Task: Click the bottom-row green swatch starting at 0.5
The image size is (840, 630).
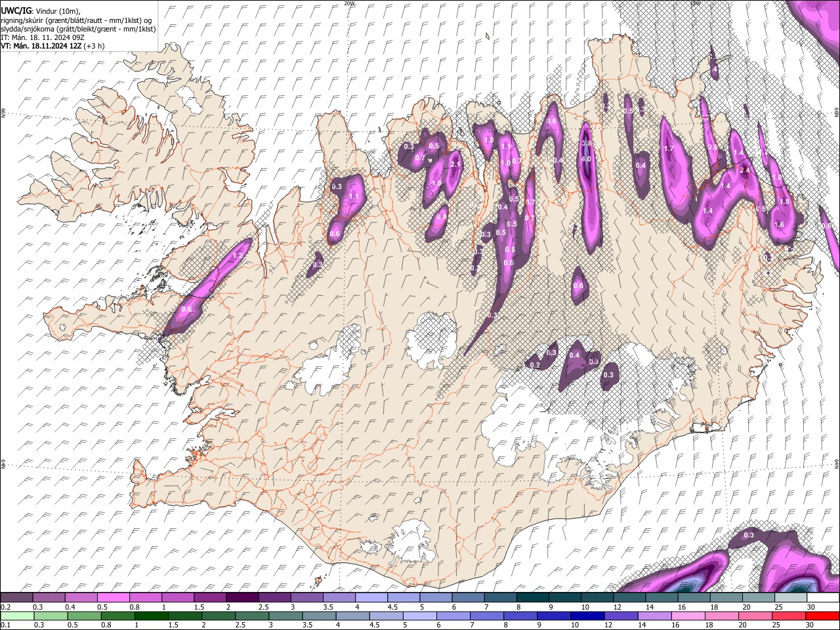Action: 84,616
